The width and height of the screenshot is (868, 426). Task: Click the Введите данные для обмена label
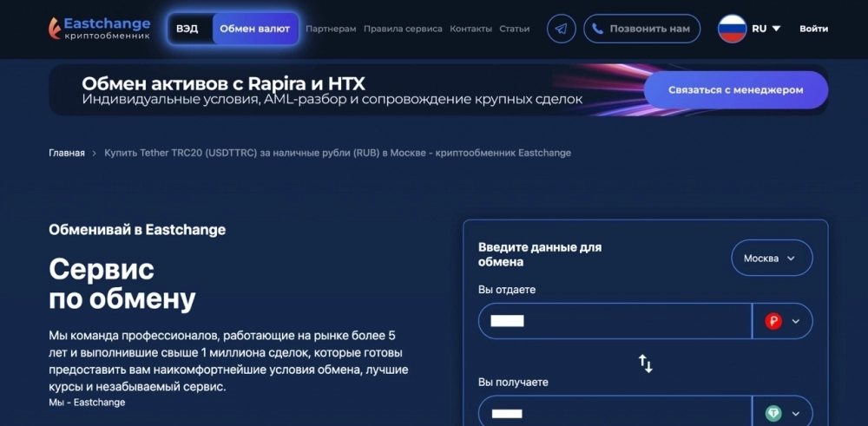pos(540,254)
